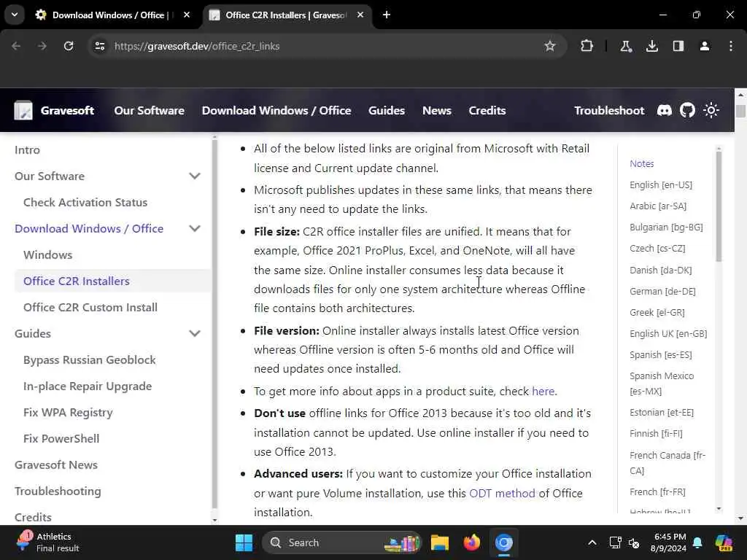Collapse the Our Software sidebar section
Viewport: 747px width, 560px height.
point(194,176)
